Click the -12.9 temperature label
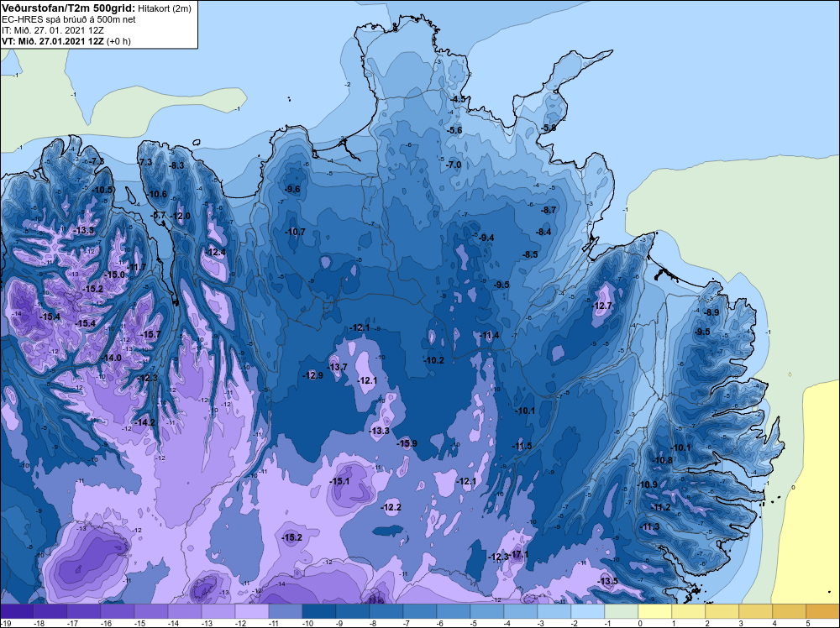840x628 pixels. tap(312, 375)
